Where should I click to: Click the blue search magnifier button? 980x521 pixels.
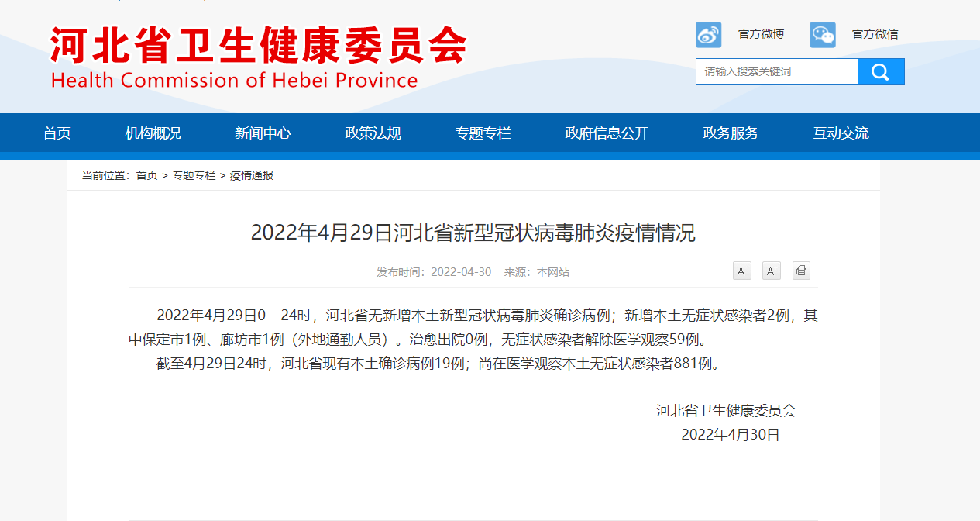click(x=881, y=71)
